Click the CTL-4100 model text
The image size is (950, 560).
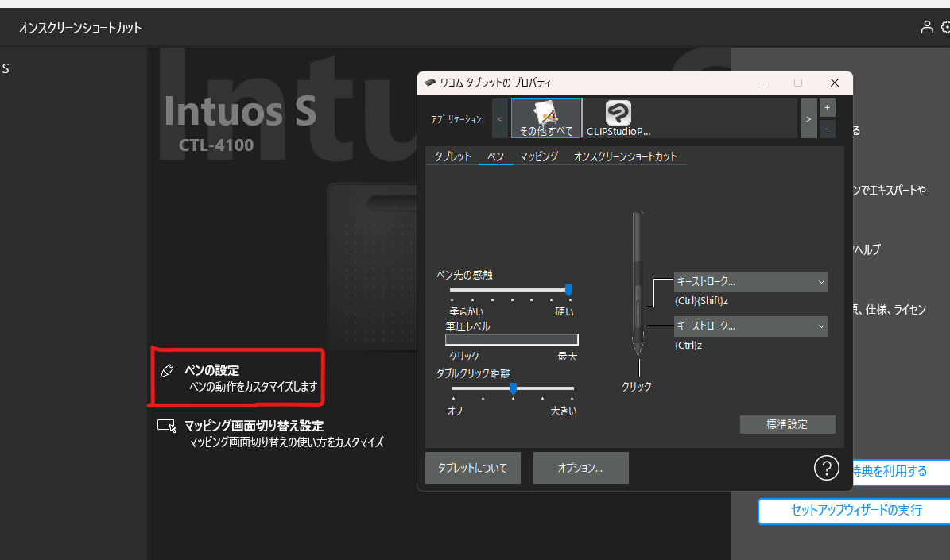[x=215, y=145]
